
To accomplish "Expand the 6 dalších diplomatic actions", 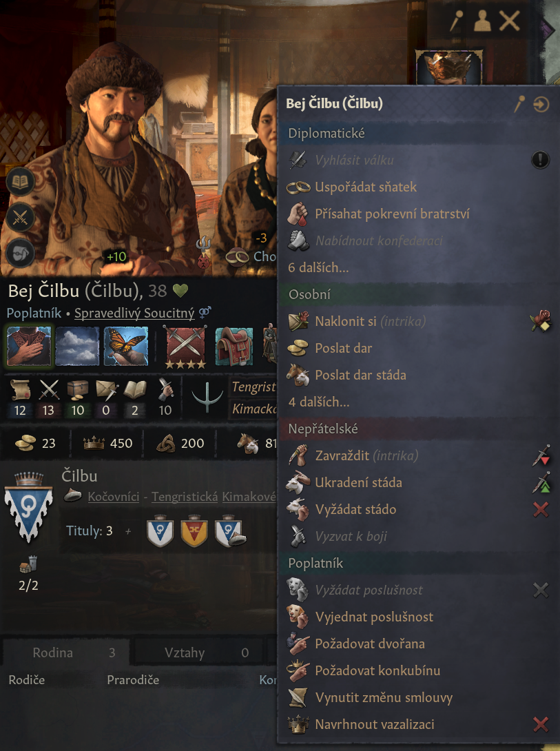I will click(318, 267).
